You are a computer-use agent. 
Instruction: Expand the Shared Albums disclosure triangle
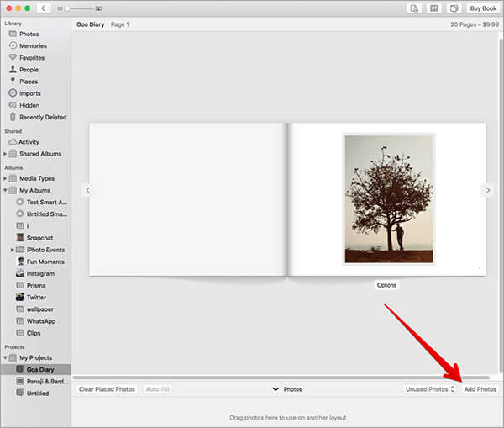pos(5,154)
